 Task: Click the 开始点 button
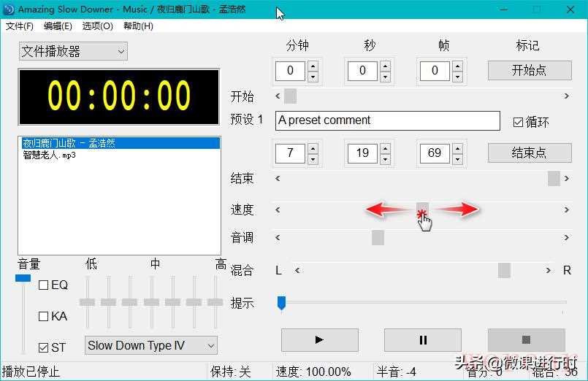[x=529, y=71]
